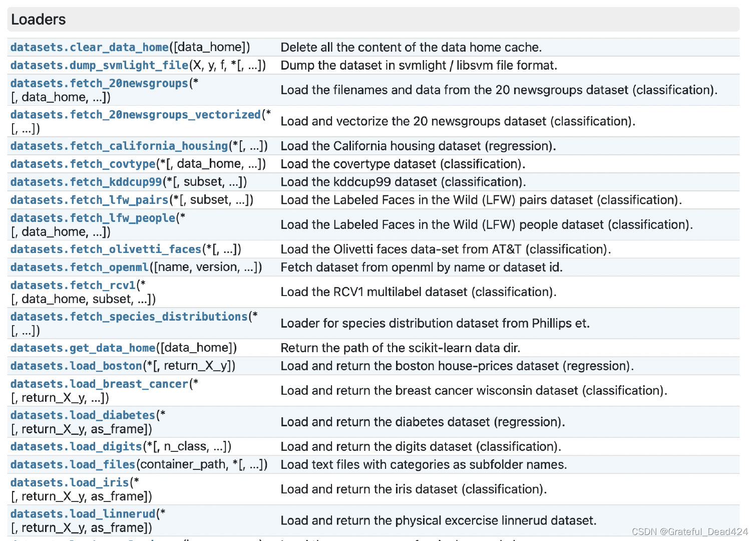
Task: Follow the datasets.load_breast_cancer link
Action: (99, 384)
